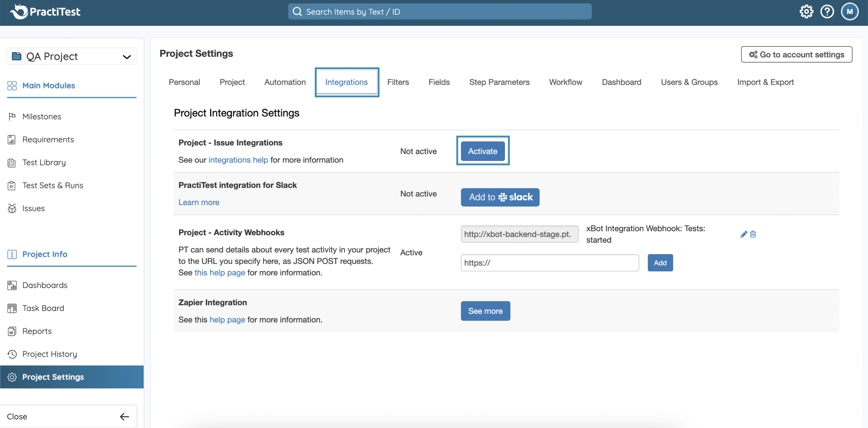
Task: Open the Users & Groups tab
Action: (x=689, y=82)
